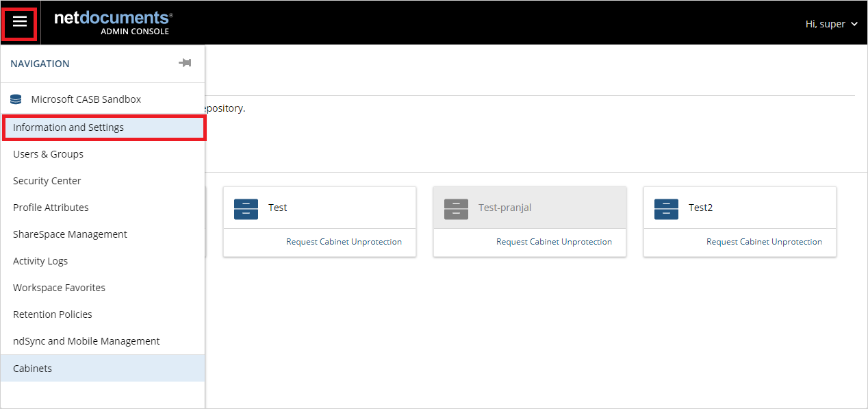
Task: Open the hamburger navigation menu
Action: tap(19, 23)
